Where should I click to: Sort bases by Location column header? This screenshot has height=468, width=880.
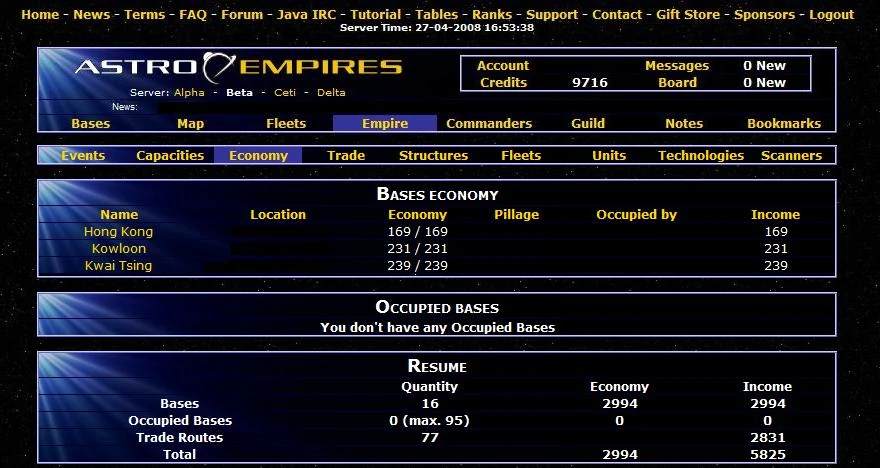[278, 214]
